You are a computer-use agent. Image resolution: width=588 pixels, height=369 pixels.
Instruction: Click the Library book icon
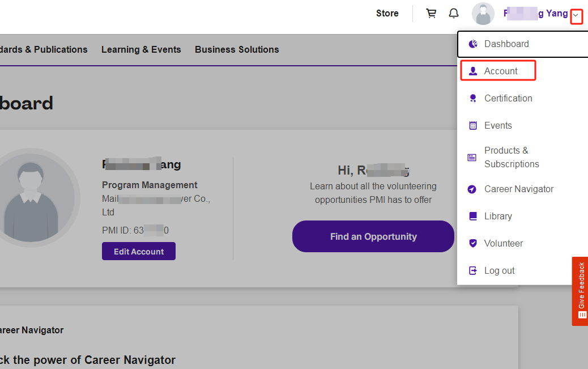[473, 217]
